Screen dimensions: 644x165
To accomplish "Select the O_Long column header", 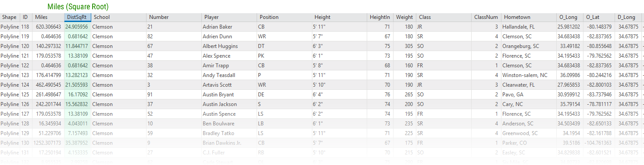I will [x=569, y=17].
